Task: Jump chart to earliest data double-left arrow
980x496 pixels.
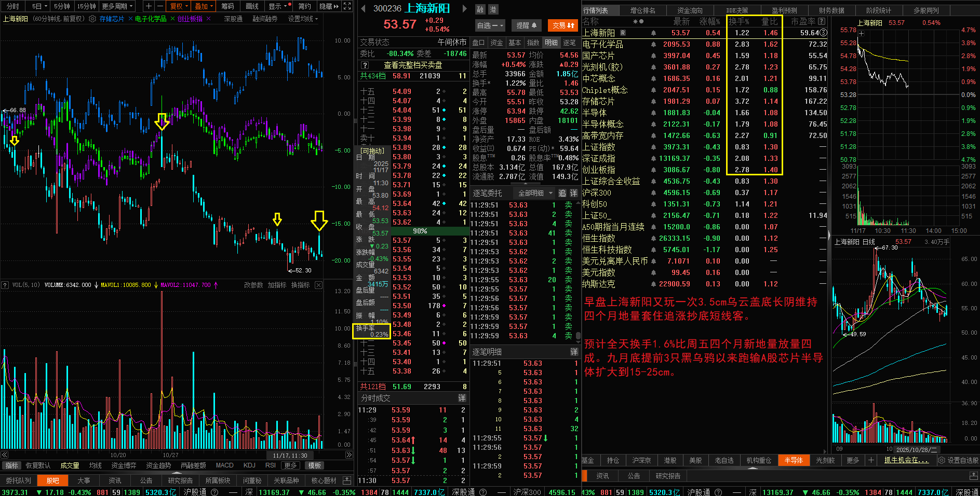Action: click(4, 455)
